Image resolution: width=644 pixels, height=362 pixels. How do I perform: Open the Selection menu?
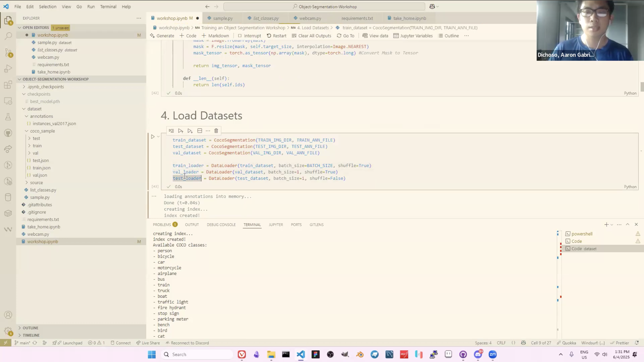tap(48, 7)
